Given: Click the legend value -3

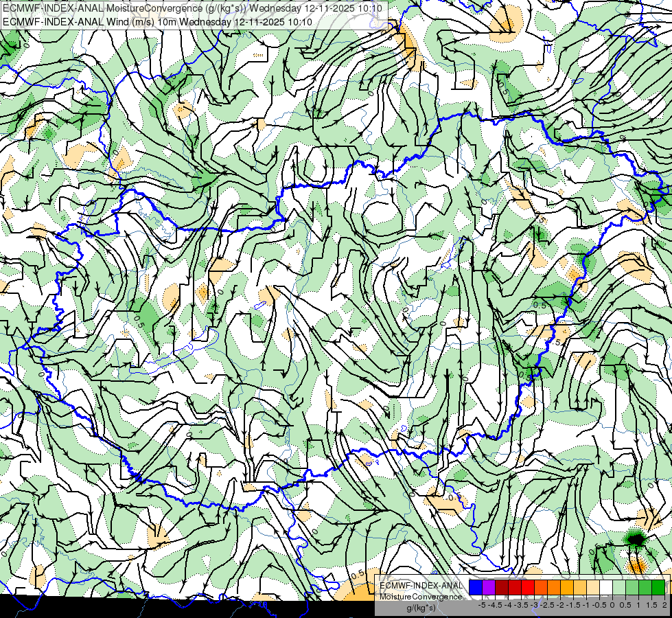Looking at the screenshot, I should 535,605.
